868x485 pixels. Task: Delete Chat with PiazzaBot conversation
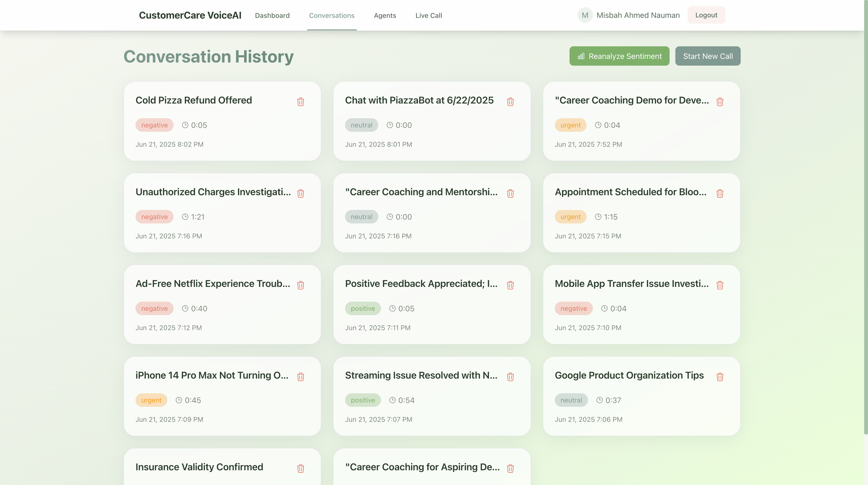[x=510, y=102]
